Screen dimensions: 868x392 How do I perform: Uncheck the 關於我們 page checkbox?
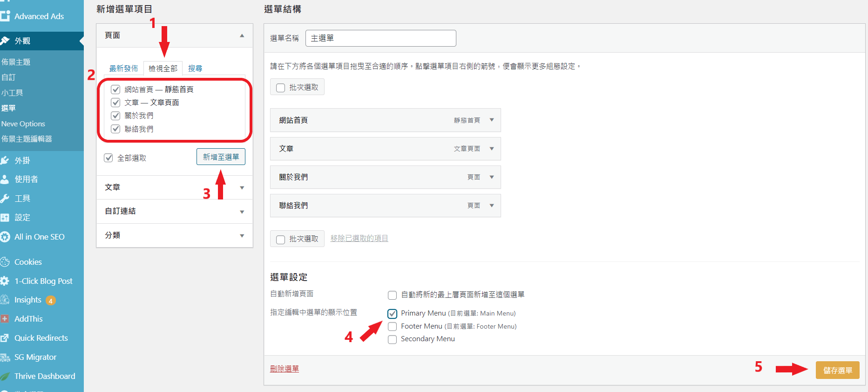coord(116,116)
